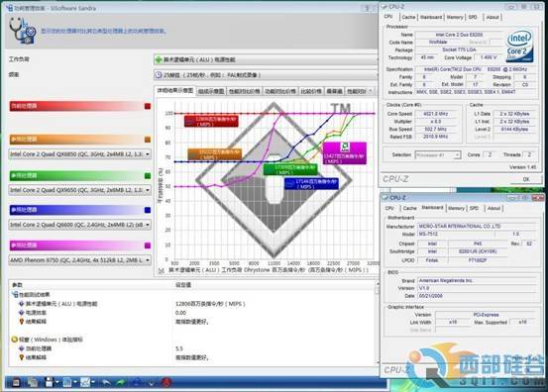Click the grey back arrow in bottom toolbar
548x392 pixels.
(x=106, y=382)
